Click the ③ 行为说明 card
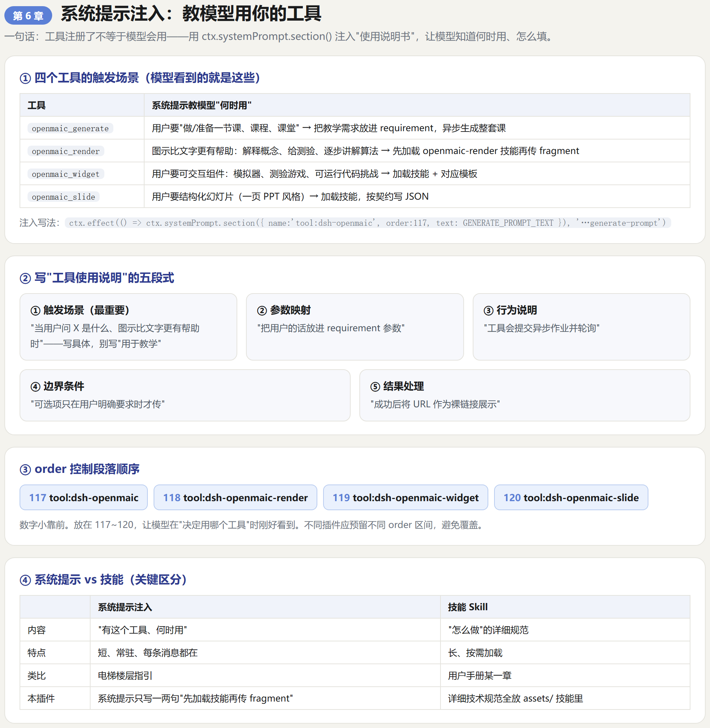The height and width of the screenshot is (728, 710). [x=581, y=327]
